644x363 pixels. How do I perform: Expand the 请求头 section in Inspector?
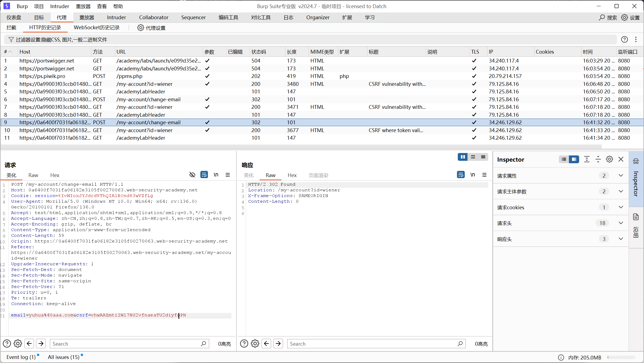tap(621, 223)
